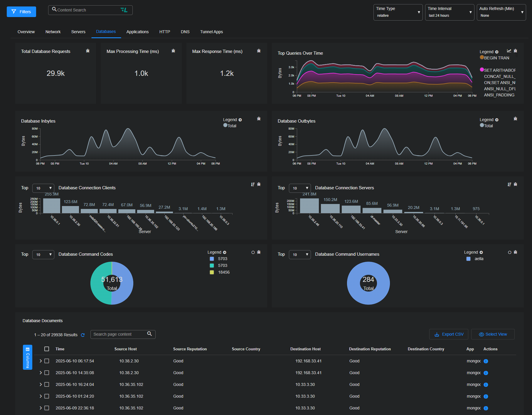Expand the 2025-06-10 14:35:08 row details
The image size is (532, 415).
[41, 373]
